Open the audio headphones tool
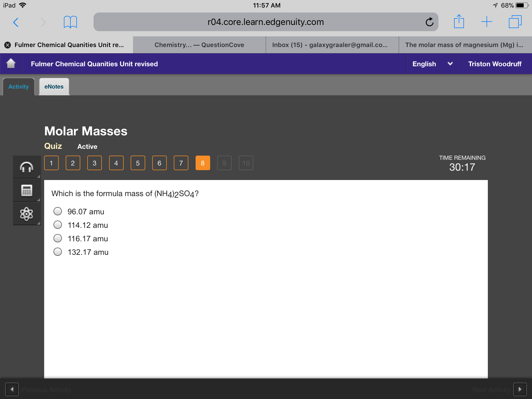Image resolution: width=532 pixels, height=399 pixels. coord(27,167)
